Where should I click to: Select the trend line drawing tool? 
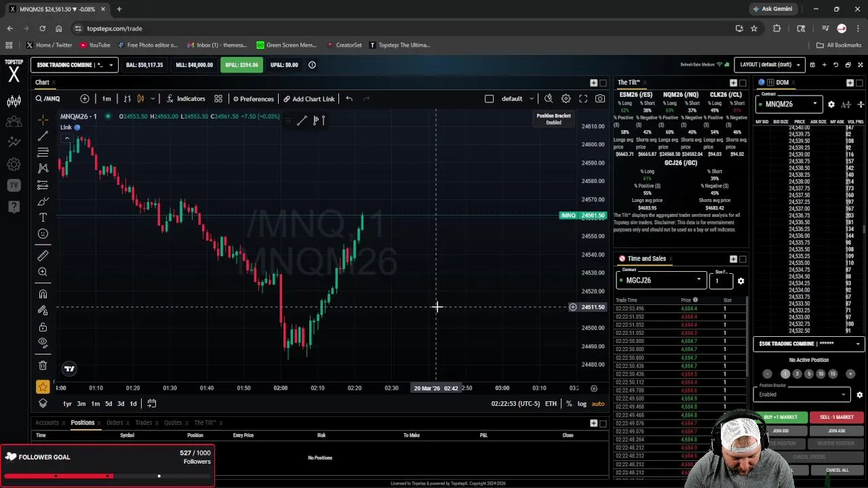pos(43,136)
